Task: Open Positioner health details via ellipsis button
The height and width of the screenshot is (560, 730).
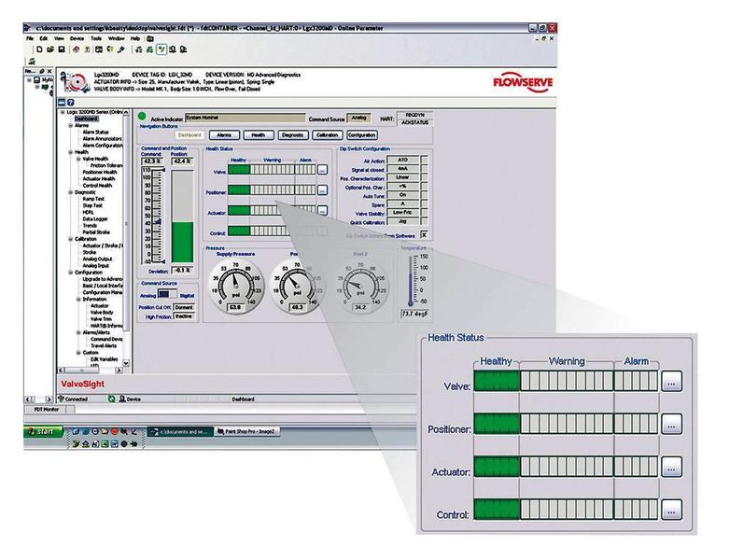Action: [322, 189]
